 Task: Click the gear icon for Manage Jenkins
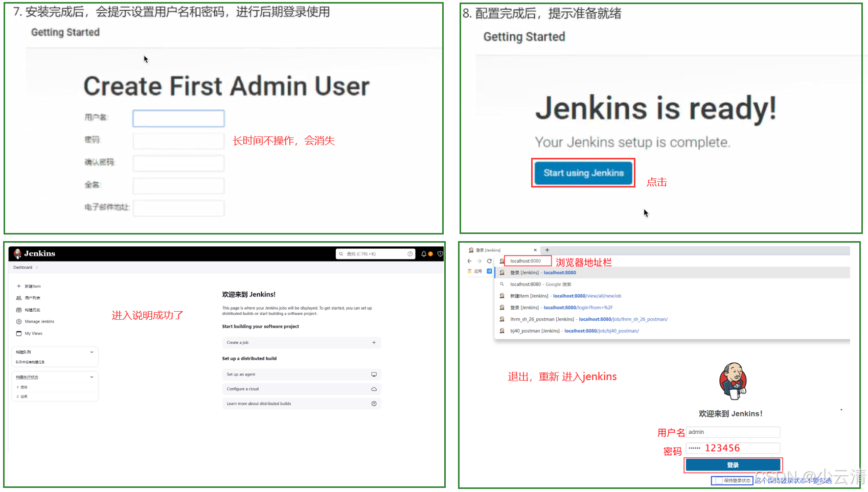coord(19,321)
